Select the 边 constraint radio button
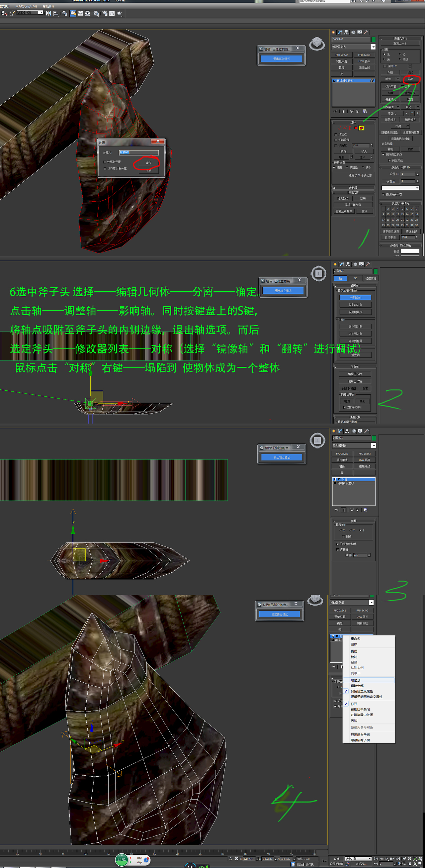 (x=400, y=54)
